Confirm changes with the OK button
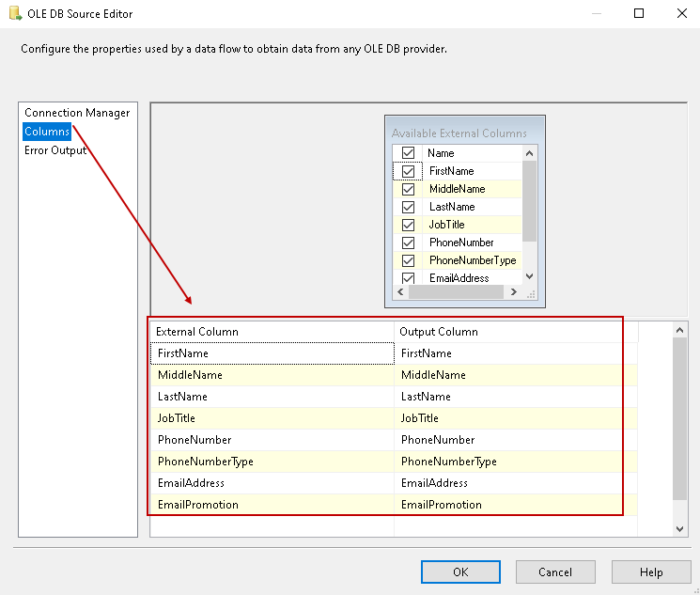Screen dimensions: 700x595 click(460, 572)
